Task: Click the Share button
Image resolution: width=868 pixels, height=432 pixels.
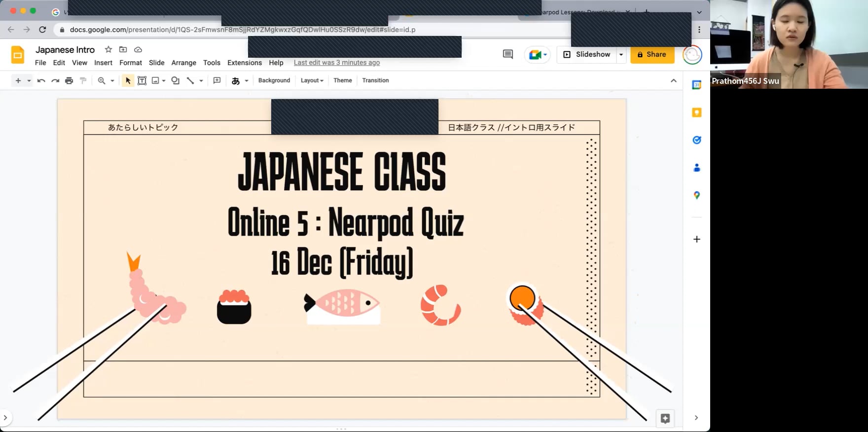Action: coord(652,54)
